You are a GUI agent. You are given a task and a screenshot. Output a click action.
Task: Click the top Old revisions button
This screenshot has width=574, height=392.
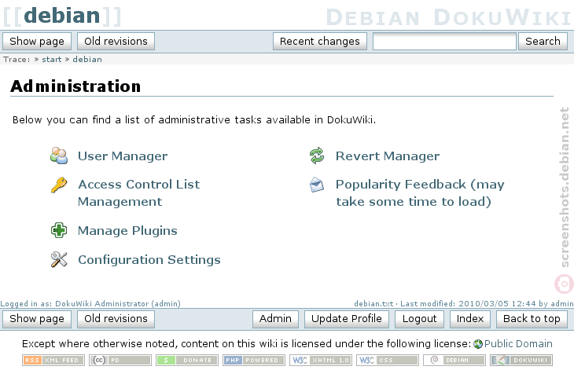click(x=116, y=41)
